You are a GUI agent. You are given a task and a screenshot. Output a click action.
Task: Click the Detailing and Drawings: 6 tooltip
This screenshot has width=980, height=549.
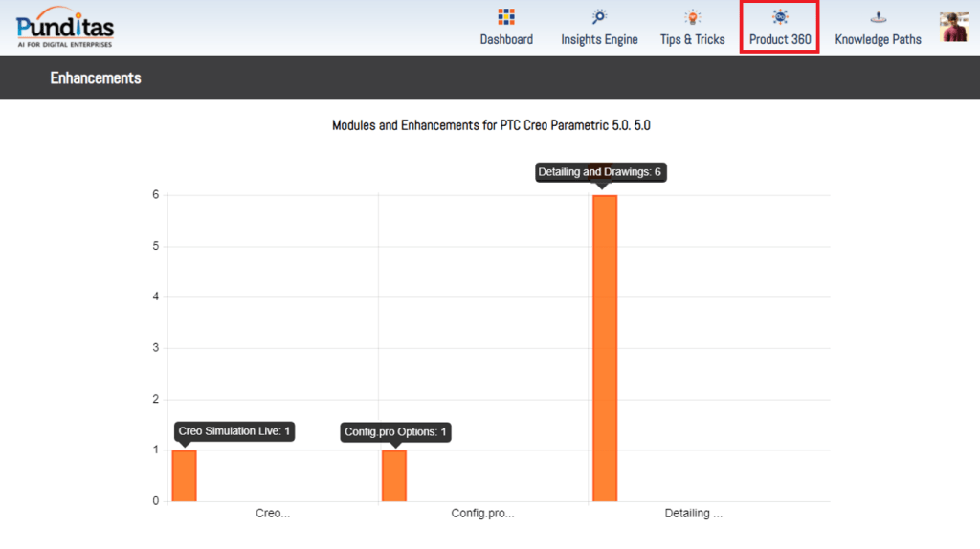coord(599,172)
